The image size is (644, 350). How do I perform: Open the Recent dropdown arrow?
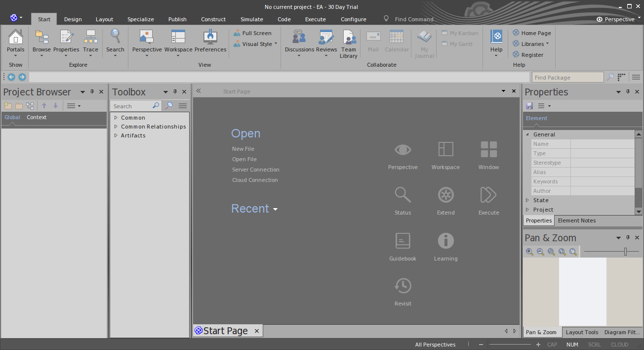click(276, 209)
